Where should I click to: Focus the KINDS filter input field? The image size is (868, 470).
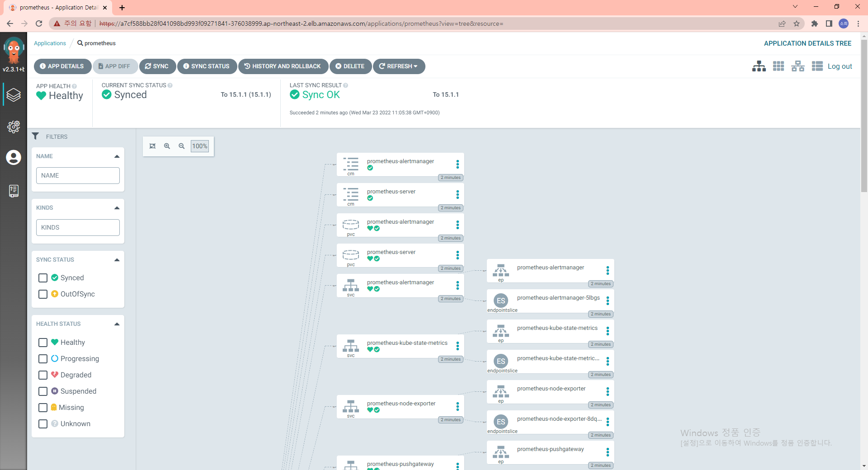coord(78,228)
